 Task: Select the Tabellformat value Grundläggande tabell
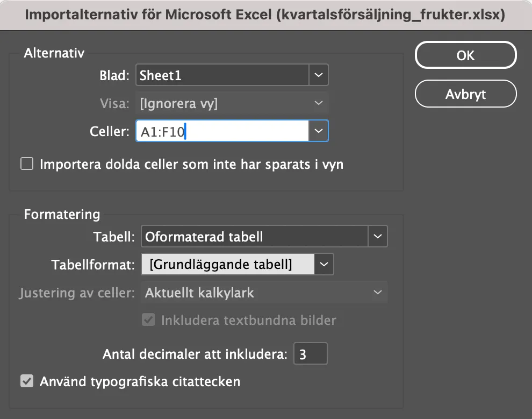[x=226, y=264]
